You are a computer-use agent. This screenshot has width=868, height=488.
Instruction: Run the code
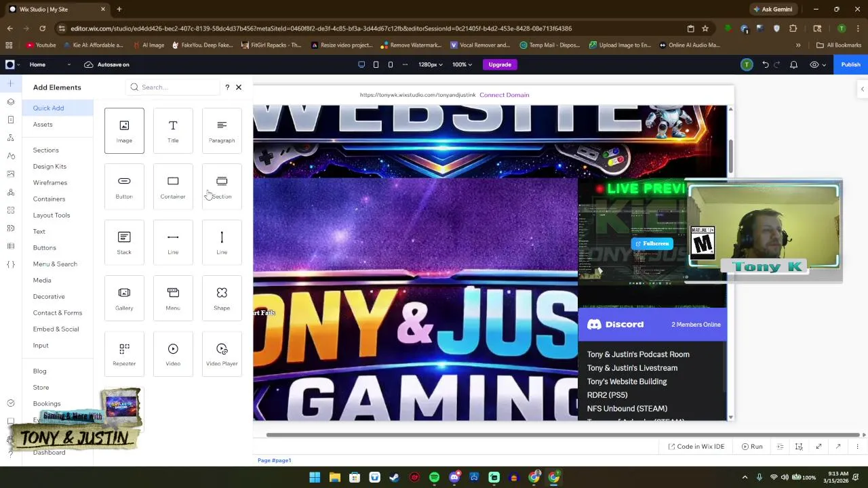(x=752, y=447)
